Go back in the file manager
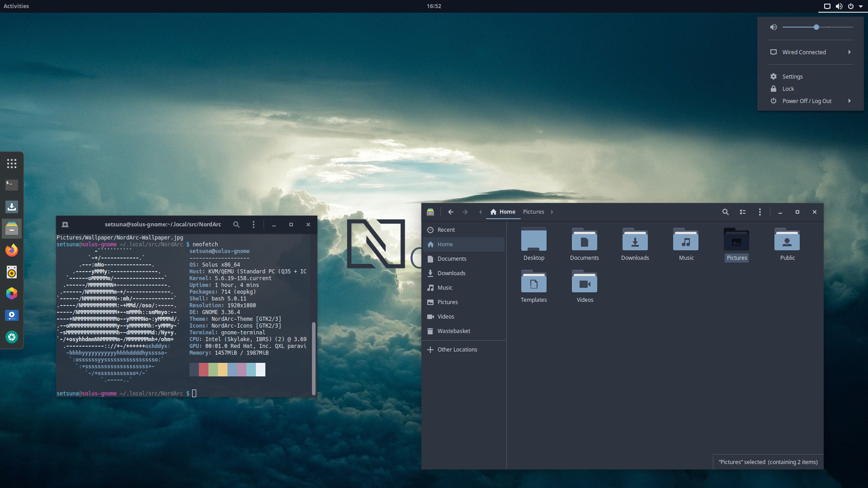 (451, 212)
